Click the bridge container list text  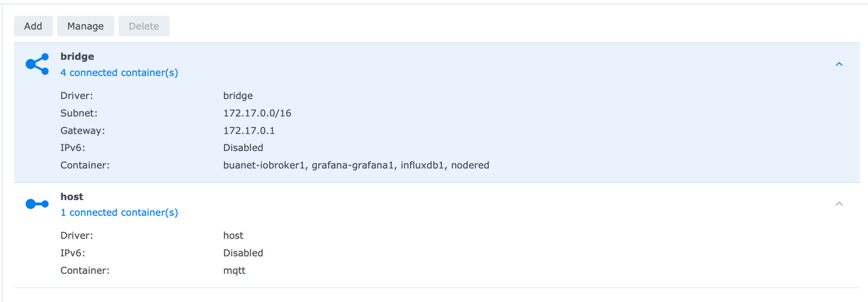(356, 165)
